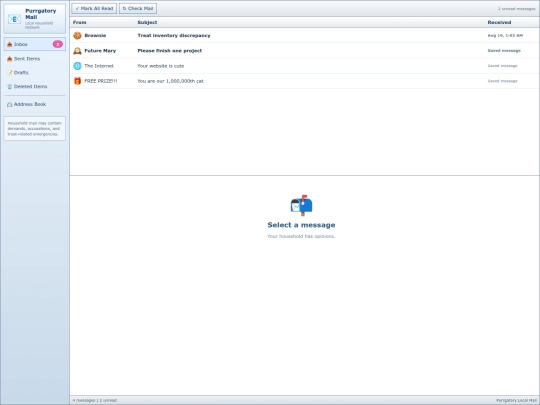Click the Deleted Items trash icon

point(10,86)
